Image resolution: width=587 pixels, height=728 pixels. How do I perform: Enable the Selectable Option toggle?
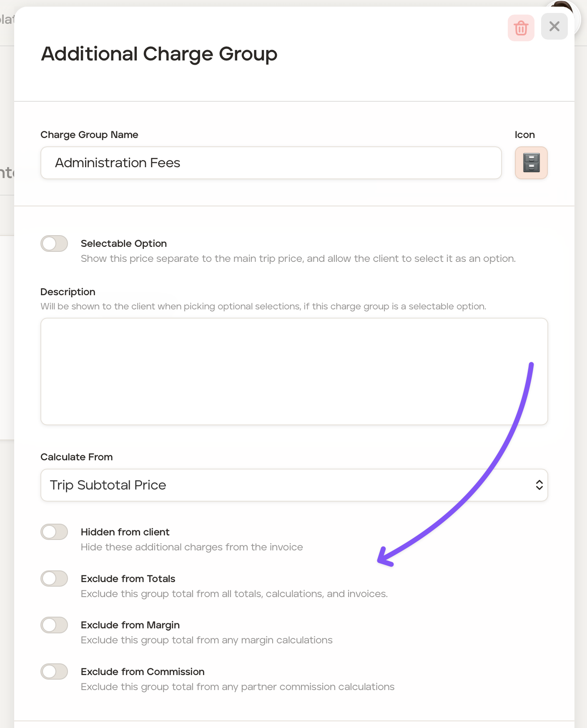54,244
